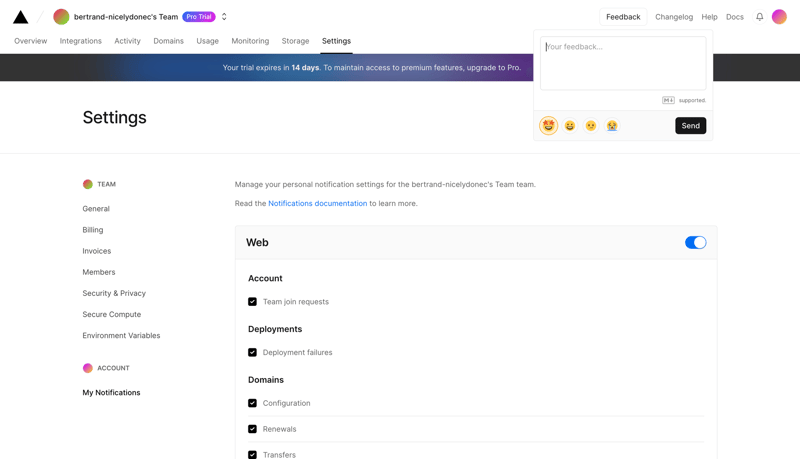
Task: Uncheck Domains Renewals checkbox
Action: coord(252,429)
